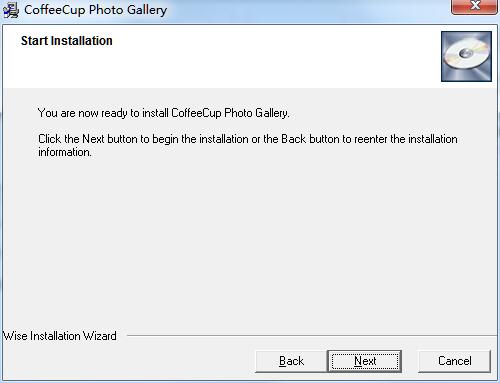
Task: Return to previous setup step
Action: [x=291, y=361]
